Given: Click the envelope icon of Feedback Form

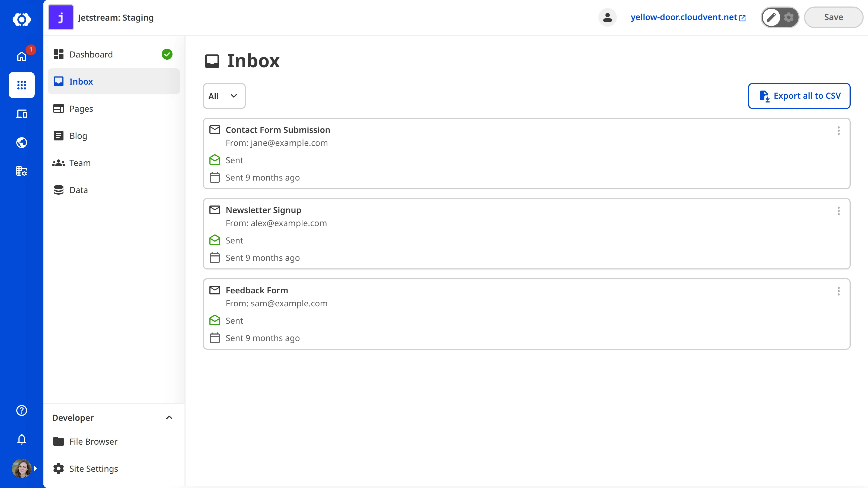Looking at the screenshot, I should tap(215, 290).
